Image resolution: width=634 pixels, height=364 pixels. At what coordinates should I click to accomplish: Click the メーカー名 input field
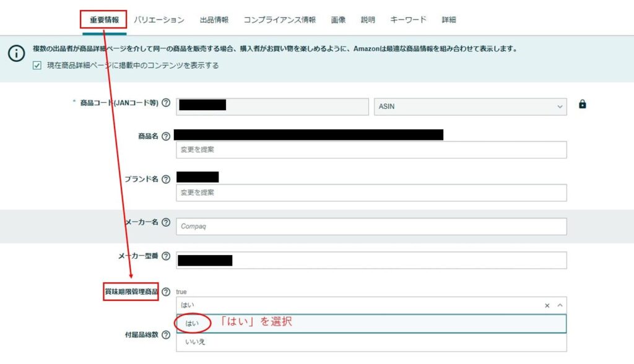tap(371, 227)
